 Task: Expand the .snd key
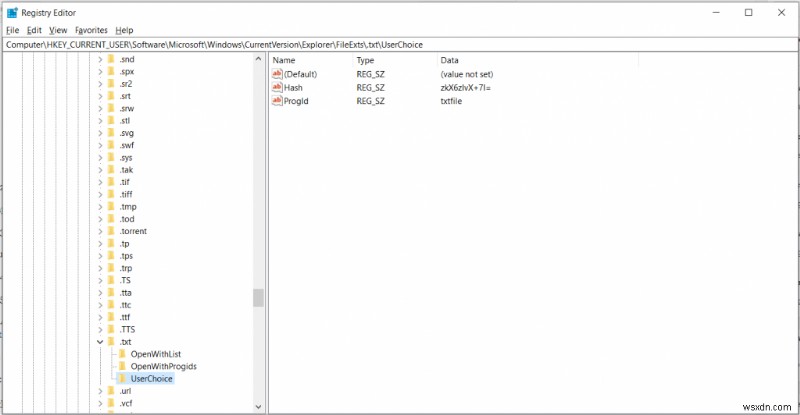tap(101, 59)
